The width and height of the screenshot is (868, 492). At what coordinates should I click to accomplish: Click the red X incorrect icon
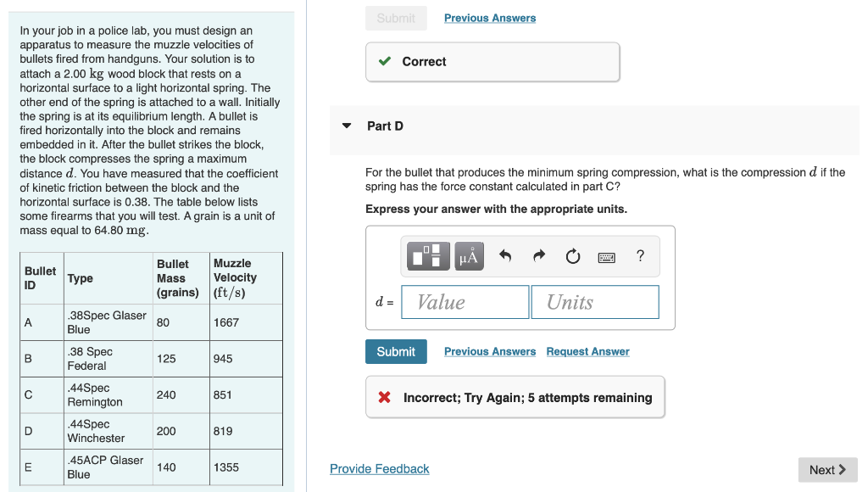(x=384, y=397)
